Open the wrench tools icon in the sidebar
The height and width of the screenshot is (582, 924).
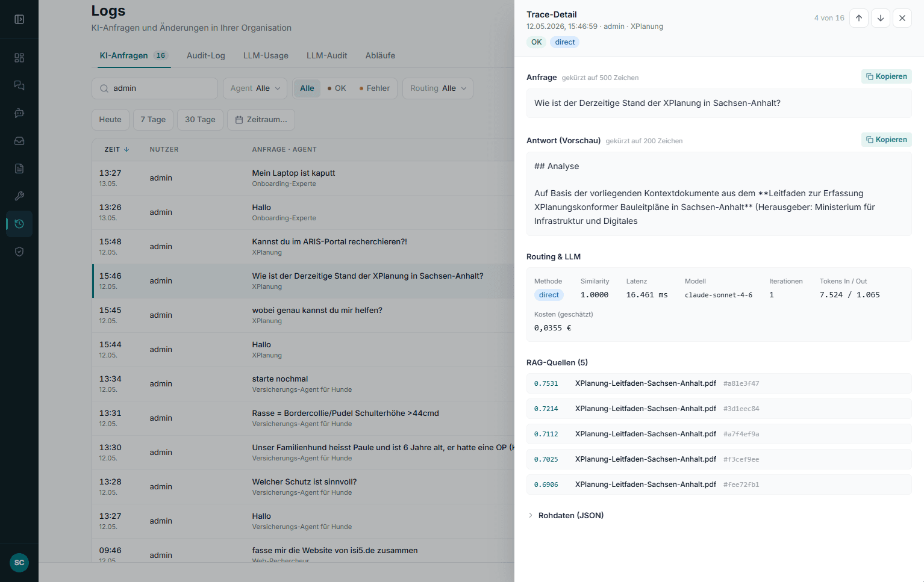coord(19,196)
